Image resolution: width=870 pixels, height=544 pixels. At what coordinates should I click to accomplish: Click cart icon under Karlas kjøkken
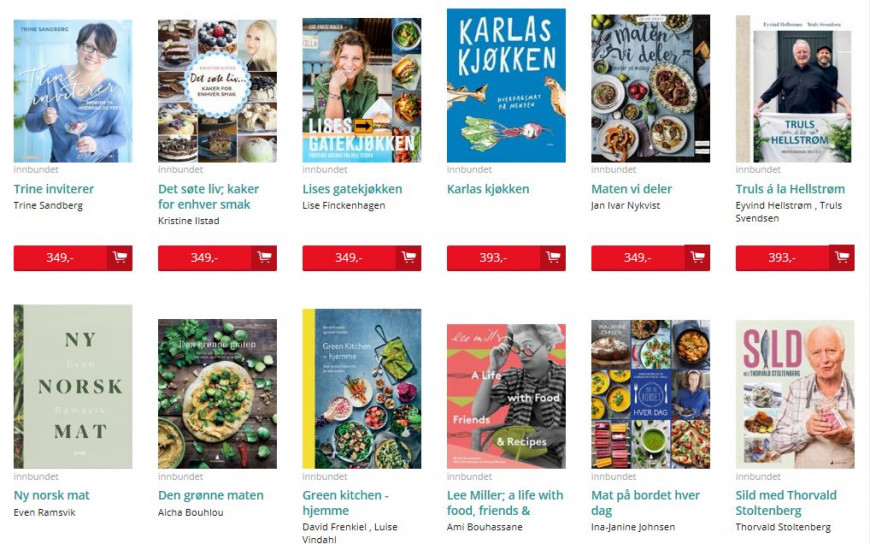(x=553, y=258)
